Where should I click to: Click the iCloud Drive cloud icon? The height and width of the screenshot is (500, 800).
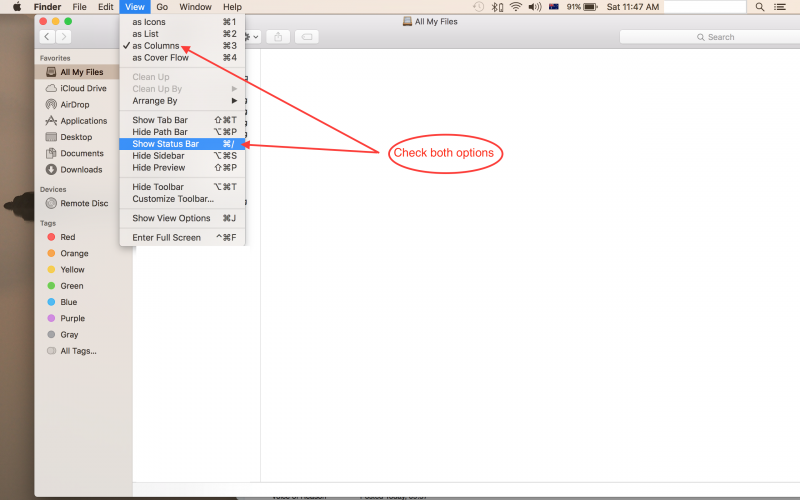(51, 88)
